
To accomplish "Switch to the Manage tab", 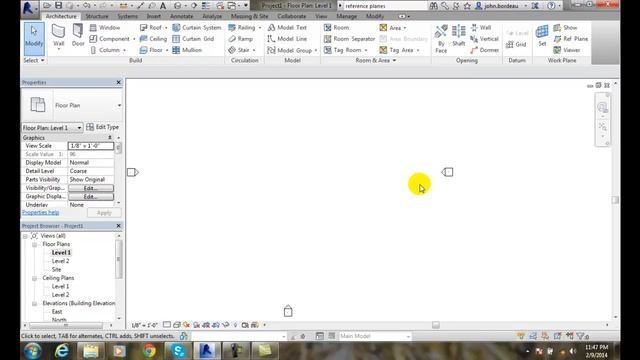I will coord(347,16).
